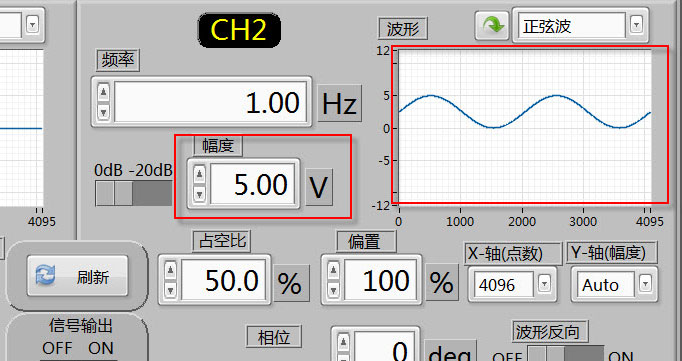
Task: Click the CH2 channel label
Action: pos(239,30)
